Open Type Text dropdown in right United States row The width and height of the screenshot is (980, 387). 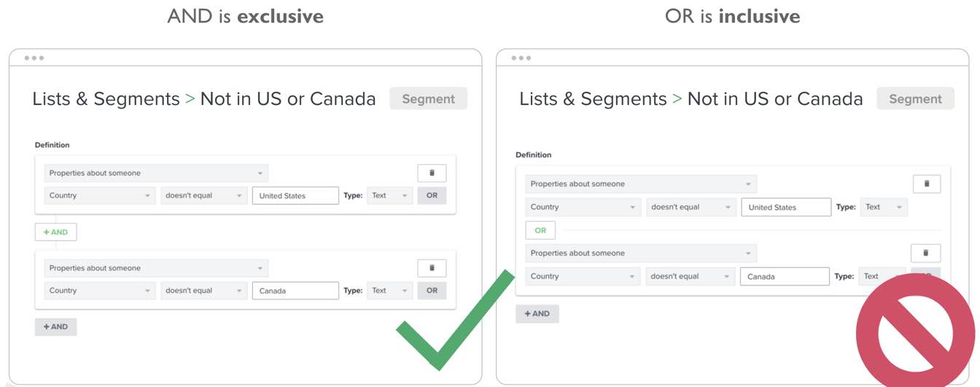click(x=883, y=207)
